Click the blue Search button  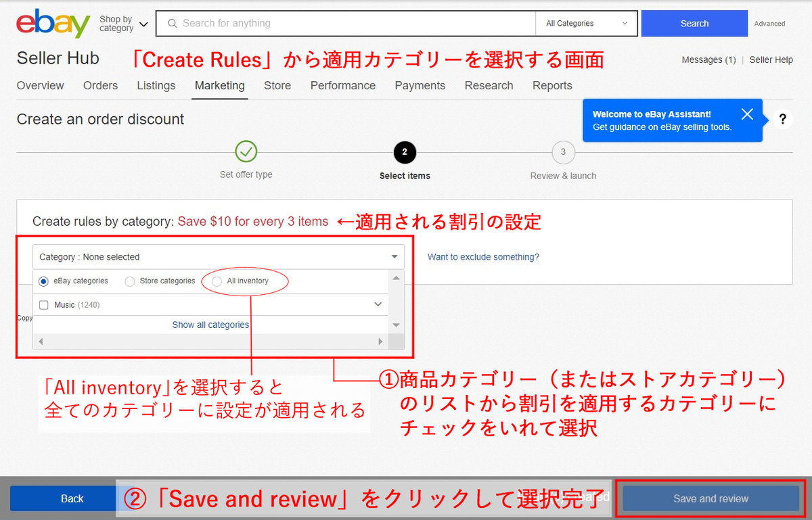[694, 24]
